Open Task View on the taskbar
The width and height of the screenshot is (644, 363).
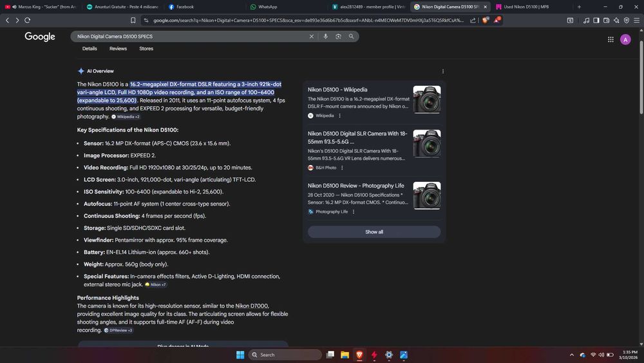330,355
